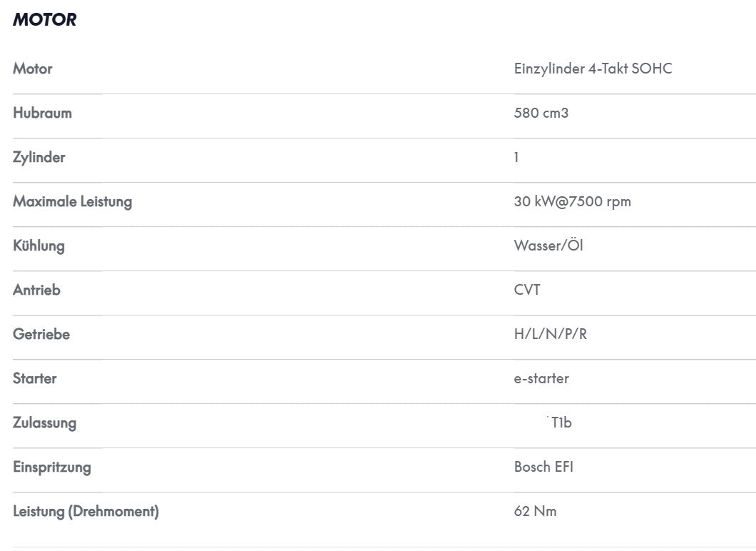Click the CVT value text
This screenshot has width=756, height=551.
click(527, 290)
